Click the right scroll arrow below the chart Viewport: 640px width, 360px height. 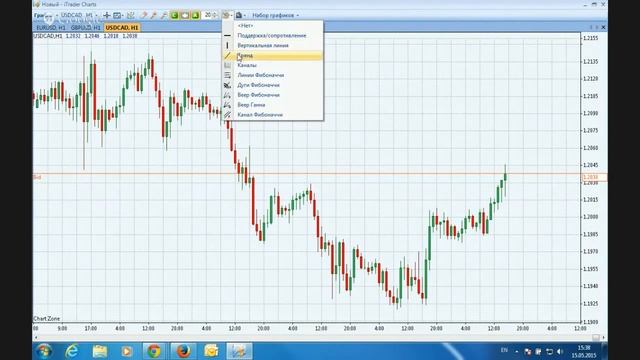tap(604, 338)
